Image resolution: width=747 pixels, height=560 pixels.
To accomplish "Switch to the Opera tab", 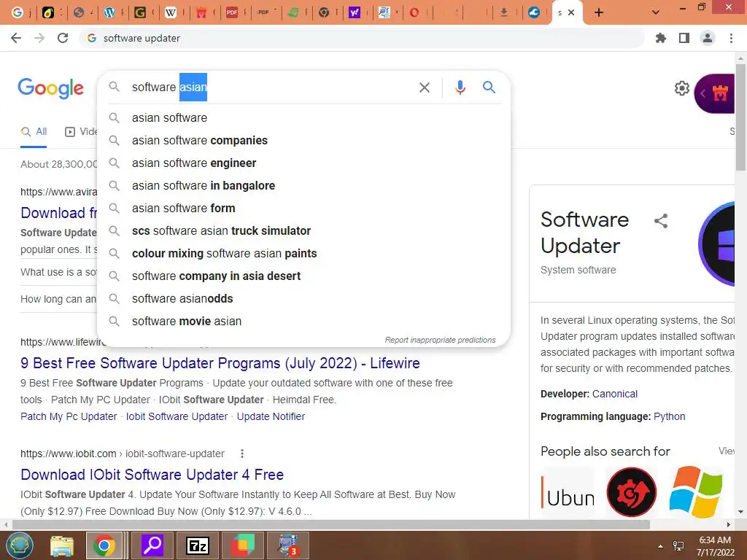I will pos(414,12).
